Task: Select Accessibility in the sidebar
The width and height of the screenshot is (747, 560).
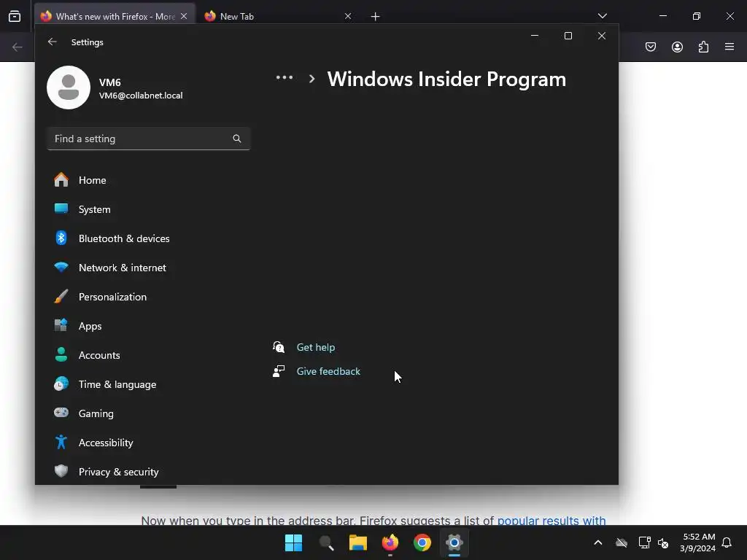Action: pyautogui.click(x=149, y=443)
